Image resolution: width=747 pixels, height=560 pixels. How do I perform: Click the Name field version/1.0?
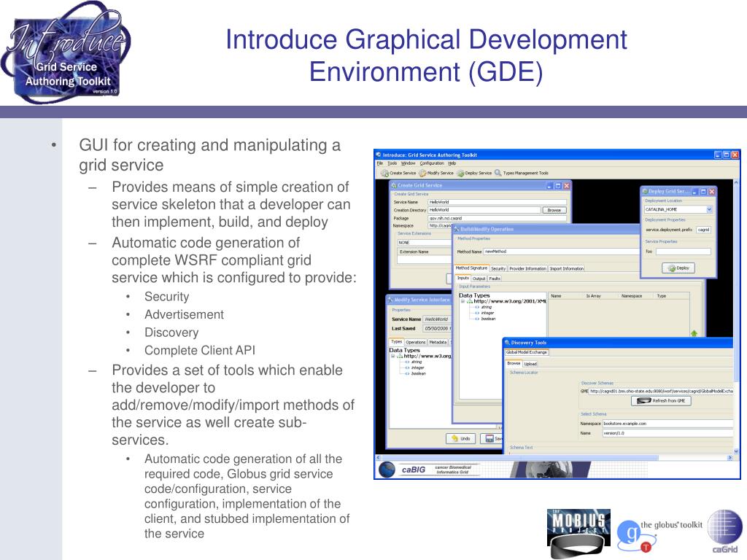point(668,433)
